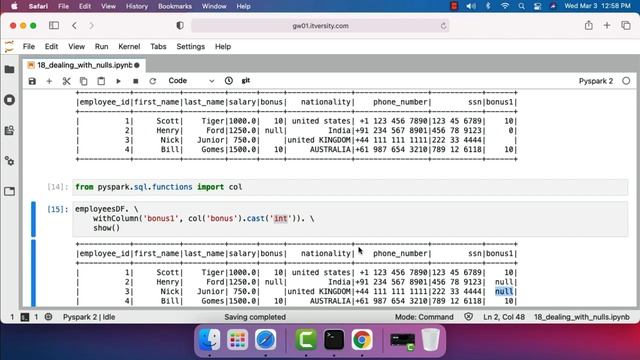640x360 pixels.
Task: Toggle the Safari sidebar
Action: click(54, 25)
